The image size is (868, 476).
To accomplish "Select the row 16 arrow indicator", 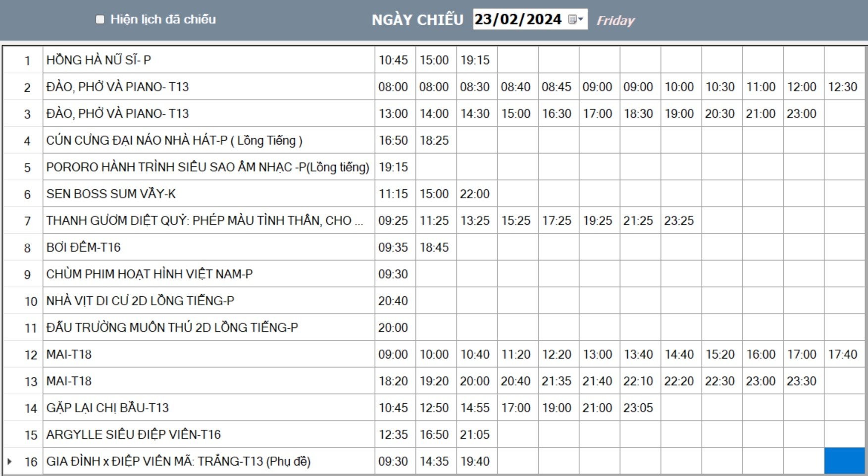I will click(9, 462).
